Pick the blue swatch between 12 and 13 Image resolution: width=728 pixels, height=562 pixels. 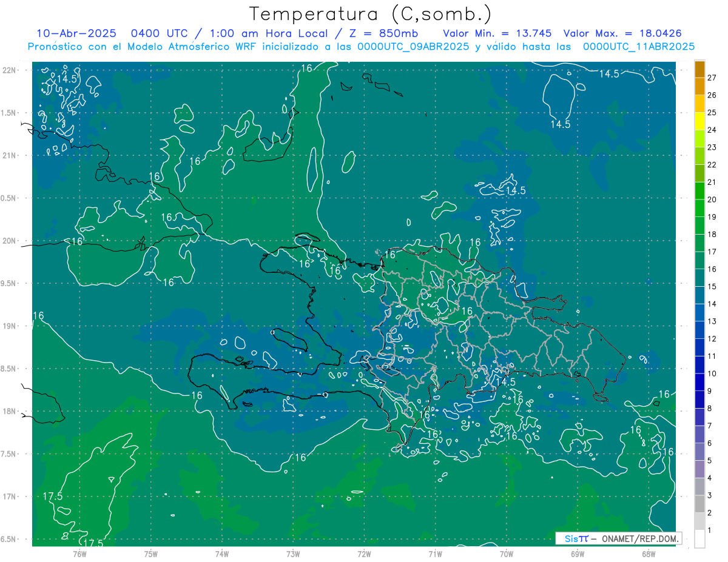(699, 330)
